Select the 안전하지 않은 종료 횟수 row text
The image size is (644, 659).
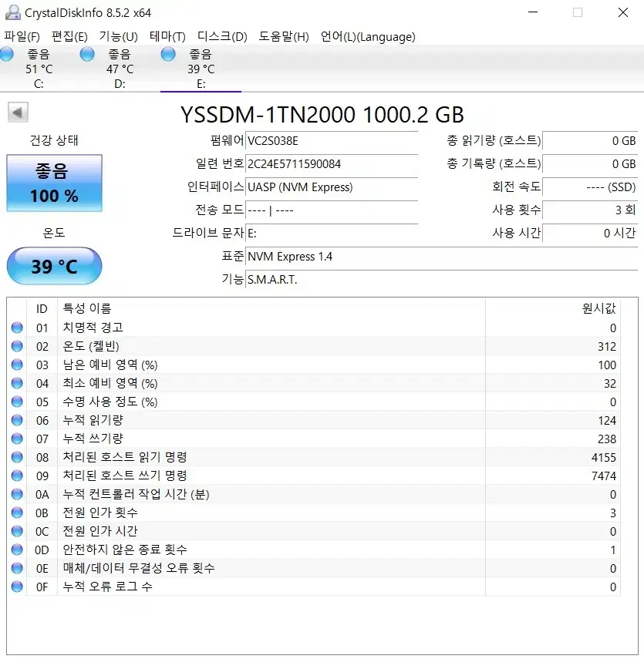pyautogui.click(x=125, y=550)
